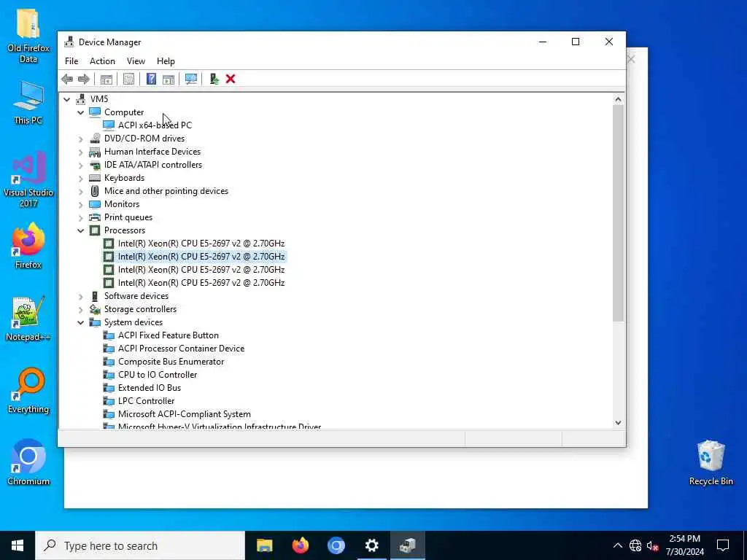Expand the Monitors category

pyautogui.click(x=80, y=204)
